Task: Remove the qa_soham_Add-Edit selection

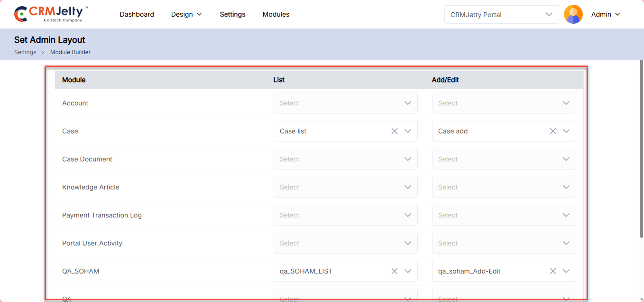Action: 552,271
